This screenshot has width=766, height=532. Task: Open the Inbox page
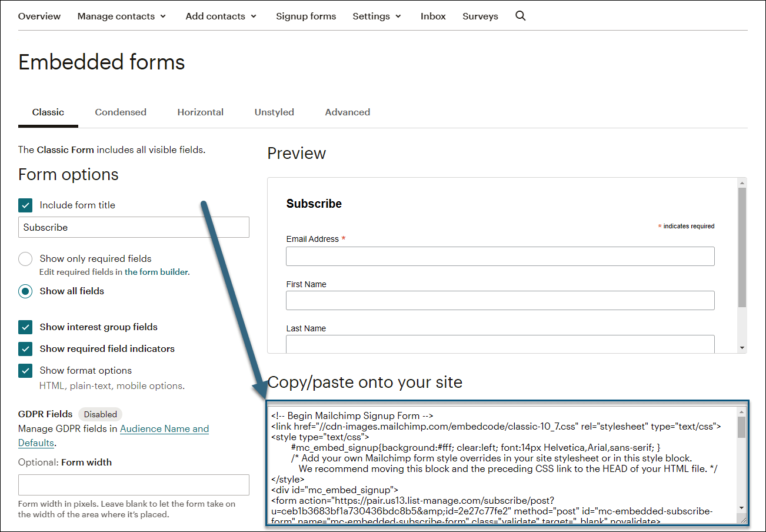[433, 16]
